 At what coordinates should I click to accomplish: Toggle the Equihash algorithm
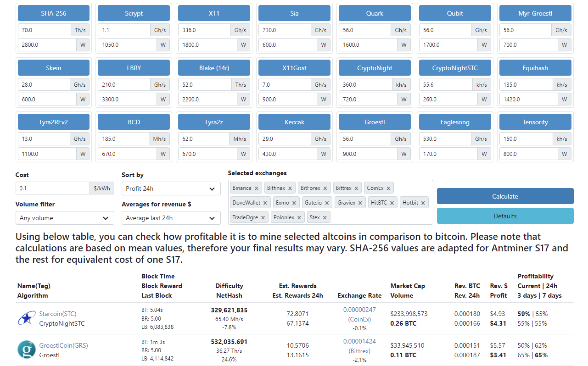pyautogui.click(x=535, y=68)
